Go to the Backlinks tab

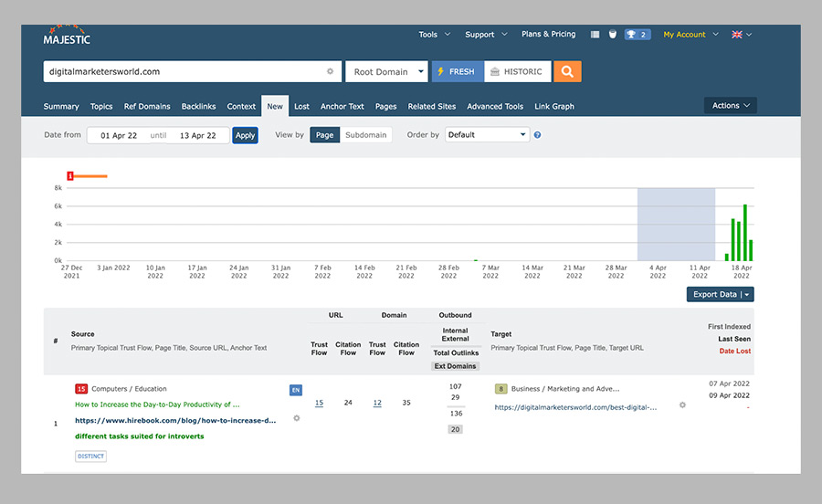point(198,107)
